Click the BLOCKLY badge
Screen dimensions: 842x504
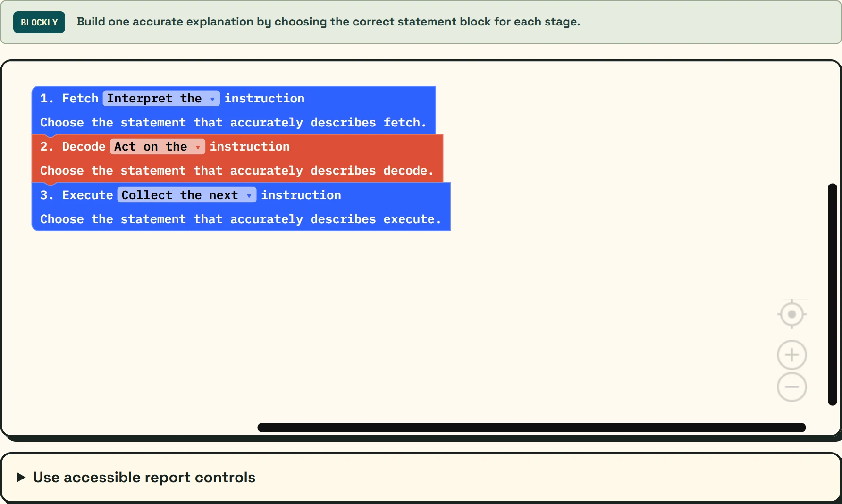[x=39, y=22]
